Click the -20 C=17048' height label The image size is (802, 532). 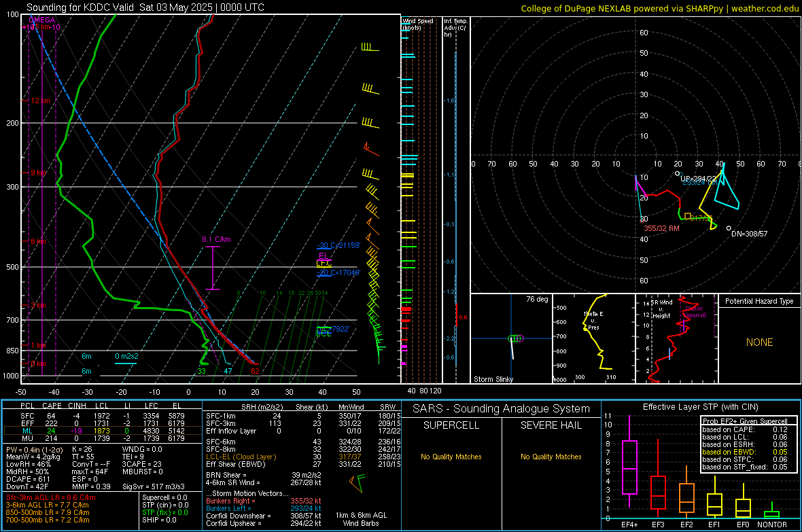coord(339,272)
